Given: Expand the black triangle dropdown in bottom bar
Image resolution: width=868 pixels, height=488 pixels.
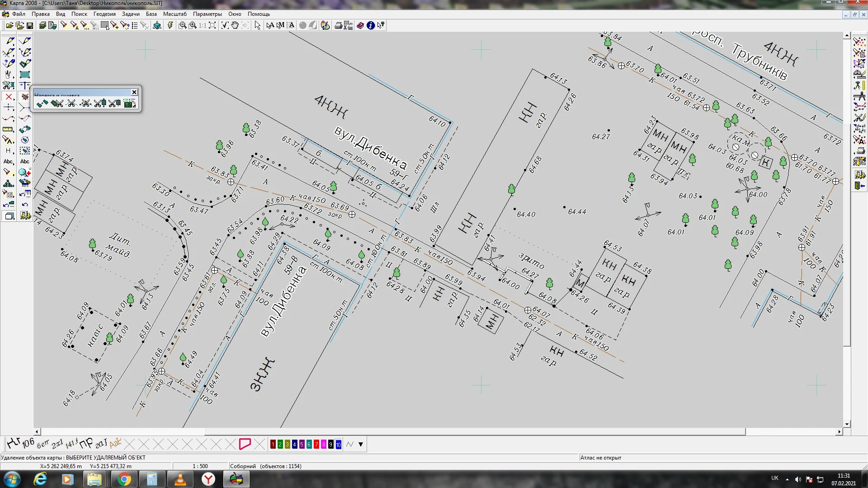Looking at the screenshot, I should [x=361, y=445].
